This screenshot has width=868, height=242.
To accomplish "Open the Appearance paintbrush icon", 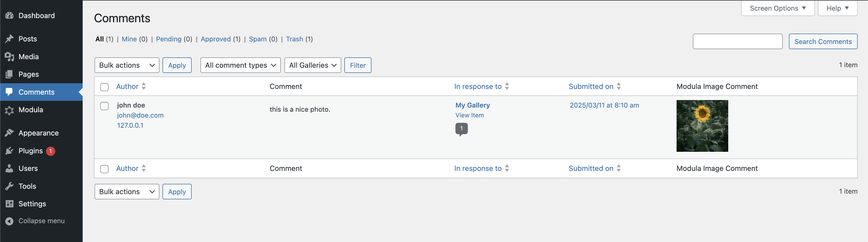I will pos(9,133).
